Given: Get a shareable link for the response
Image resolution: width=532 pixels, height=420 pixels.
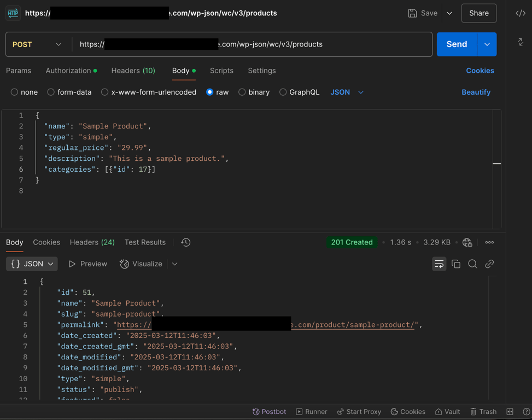Looking at the screenshot, I should pos(489,264).
